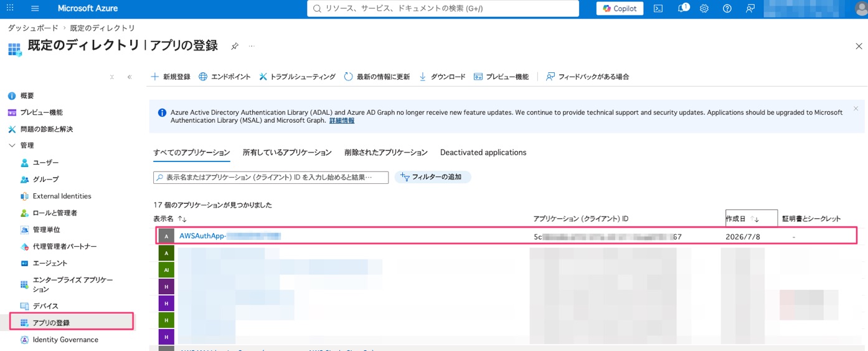Image resolution: width=868 pixels, height=351 pixels.
Task: Open the AWSAuthApp application link
Action: pos(230,236)
